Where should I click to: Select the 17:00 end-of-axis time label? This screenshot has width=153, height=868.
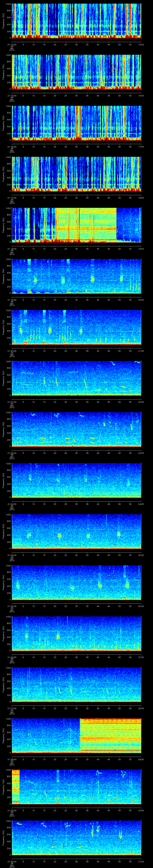[141, 147]
